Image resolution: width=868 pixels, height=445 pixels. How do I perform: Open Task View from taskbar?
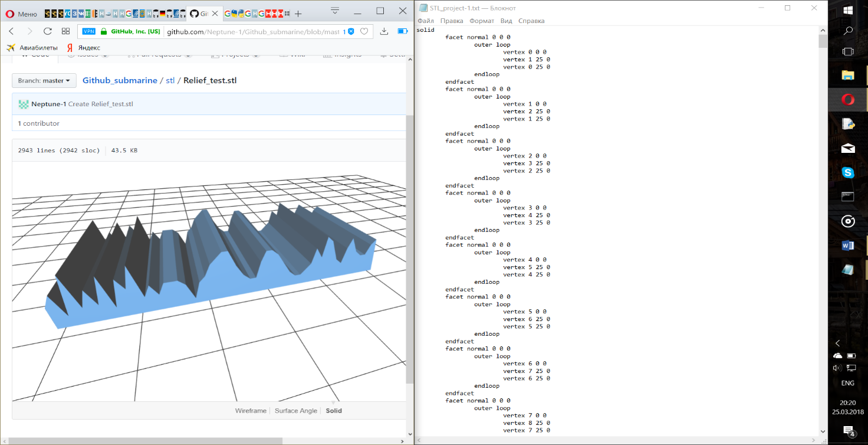(848, 52)
